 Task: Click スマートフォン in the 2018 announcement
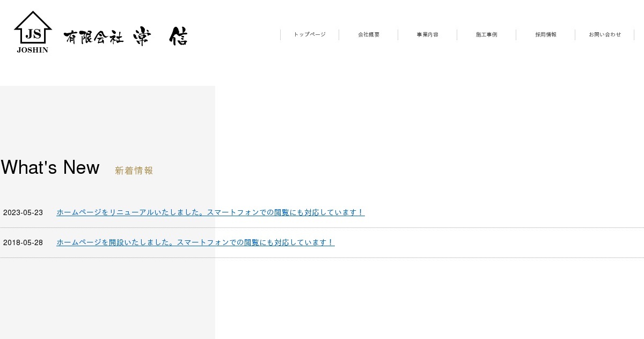point(203,242)
